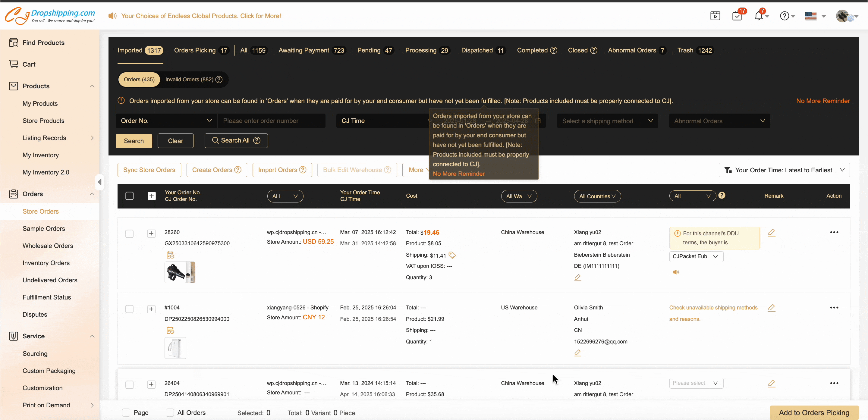Tick the All Orders checkbox in the footer
Screen dimensions: 868x420
point(170,412)
